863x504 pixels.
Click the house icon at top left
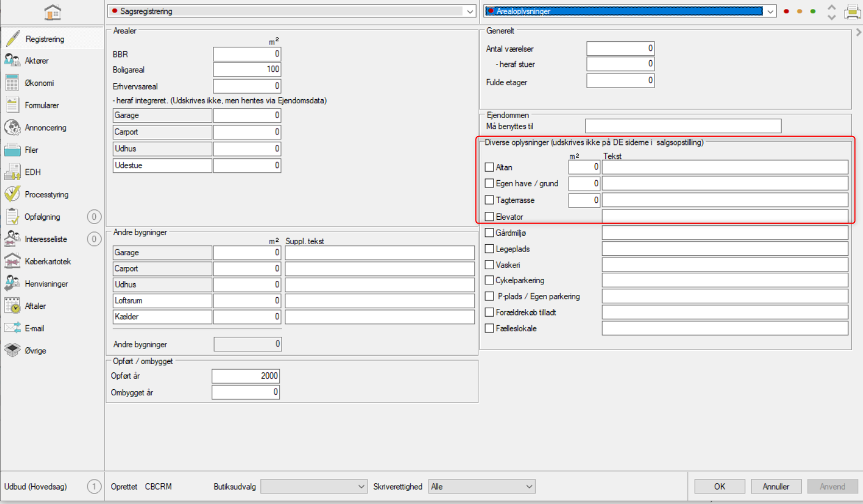52,12
